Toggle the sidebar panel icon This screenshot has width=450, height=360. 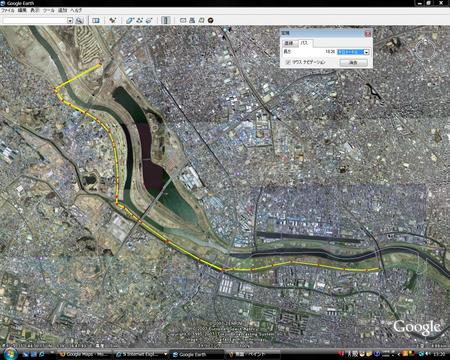tap(96, 20)
